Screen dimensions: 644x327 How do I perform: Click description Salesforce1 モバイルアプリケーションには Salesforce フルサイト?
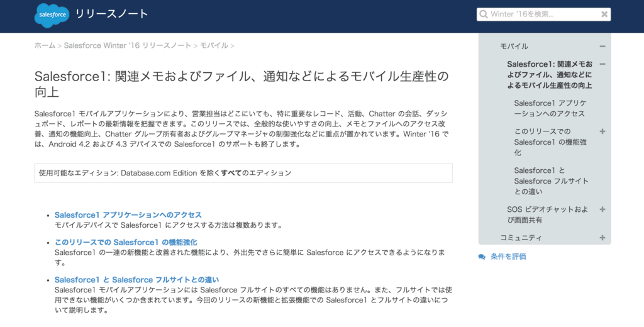click(253, 300)
